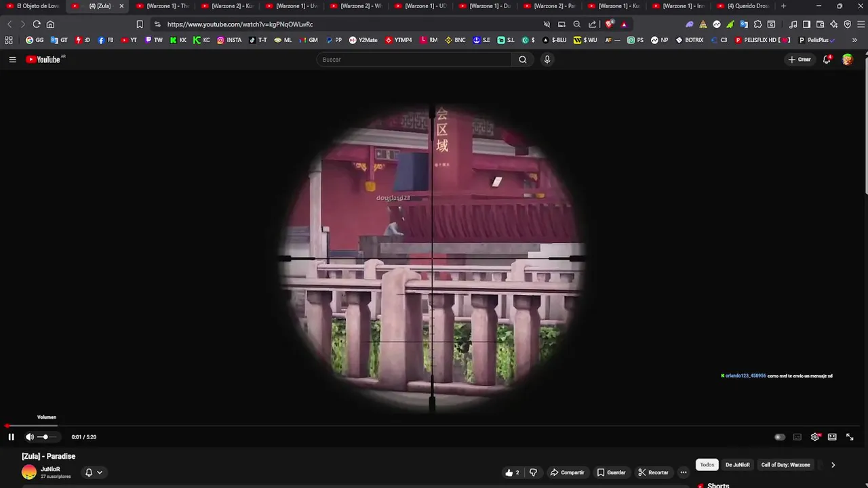Switch to '[Warzone 1] - The' tab
Screen dimensions: 868x488
161,6
